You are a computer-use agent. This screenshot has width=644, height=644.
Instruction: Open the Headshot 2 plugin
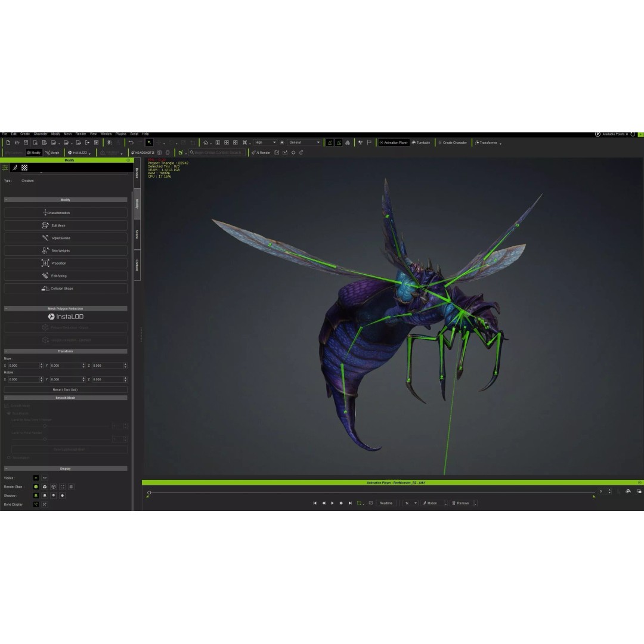(x=143, y=153)
